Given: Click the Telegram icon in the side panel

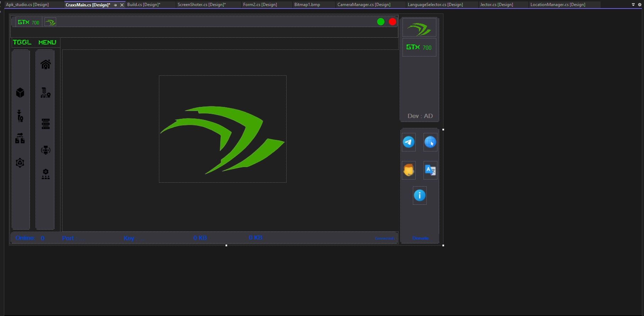Looking at the screenshot, I should click(409, 142).
